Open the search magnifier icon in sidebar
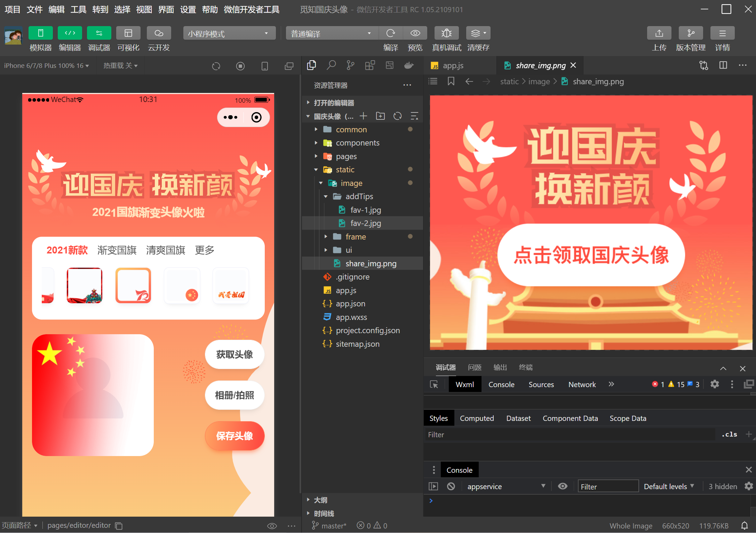 331,65
